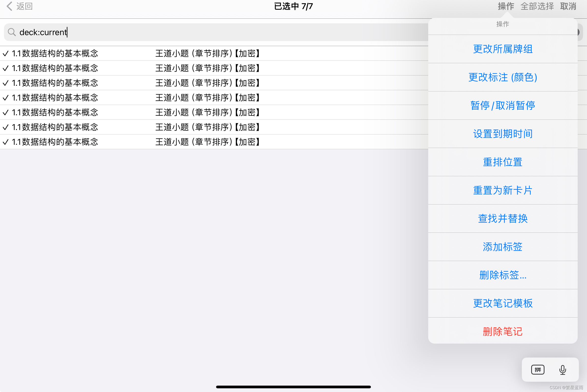Tap the 取消 cancel button

click(568, 6)
